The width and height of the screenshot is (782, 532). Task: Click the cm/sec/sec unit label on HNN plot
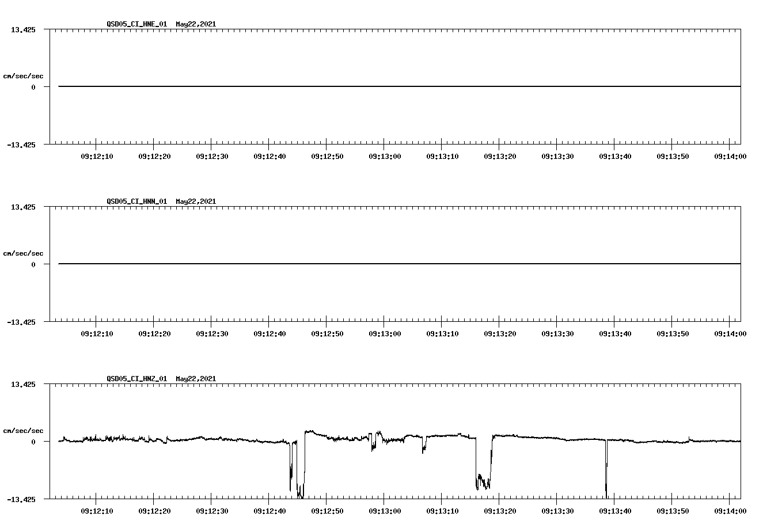click(24, 253)
